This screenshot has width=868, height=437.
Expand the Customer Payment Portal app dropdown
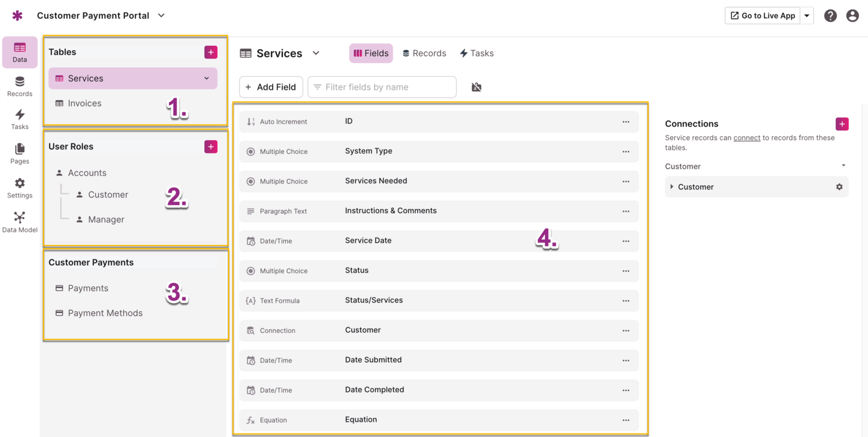point(161,16)
